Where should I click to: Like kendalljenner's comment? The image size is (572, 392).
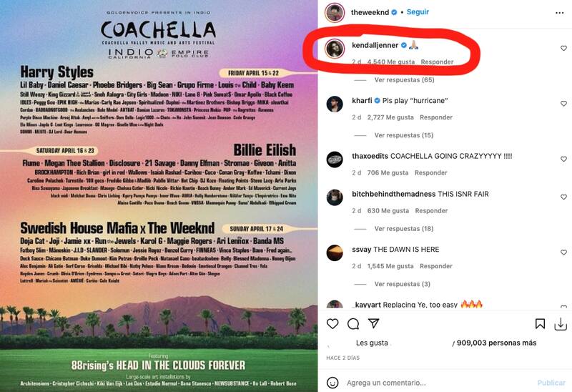click(x=563, y=48)
